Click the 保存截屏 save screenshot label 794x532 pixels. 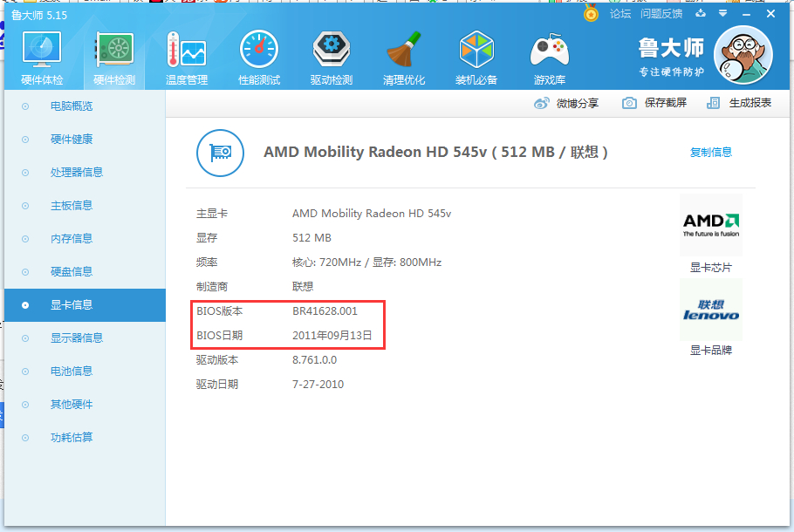click(666, 103)
